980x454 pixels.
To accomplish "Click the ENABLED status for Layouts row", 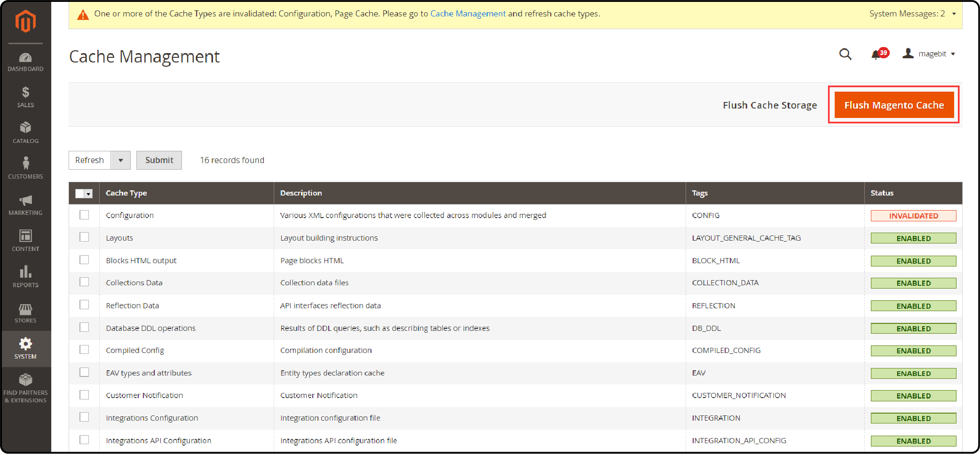I will 913,238.
